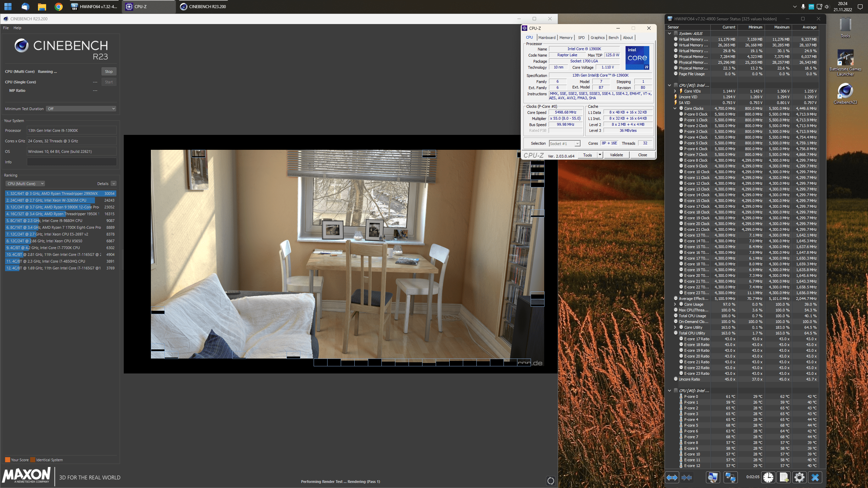868x488 pixels.
Task: Start HWiNFO logging with sheet-plus icon
Action: [784, 477]
